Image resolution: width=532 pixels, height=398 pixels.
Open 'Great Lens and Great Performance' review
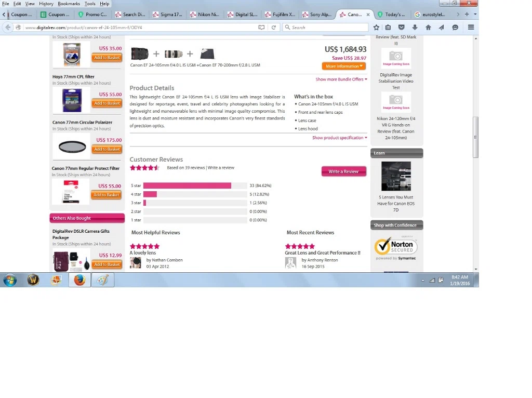tap(323, 253)
